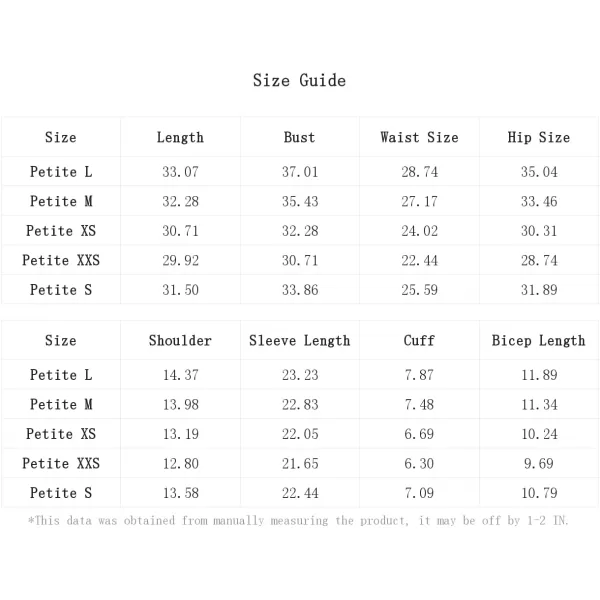Click Petite XS cuff value 6.69
The image size is (600, 600).
point(419,434)
